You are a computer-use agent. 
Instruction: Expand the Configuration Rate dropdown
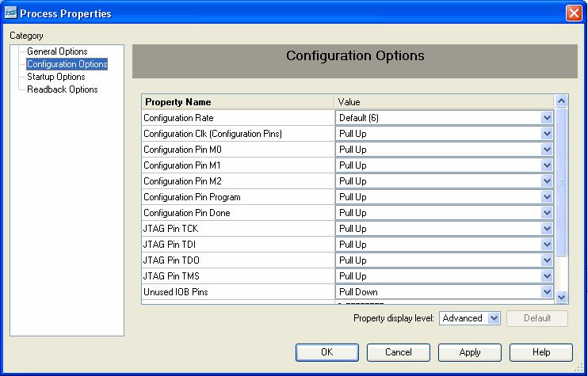point(547,118)
